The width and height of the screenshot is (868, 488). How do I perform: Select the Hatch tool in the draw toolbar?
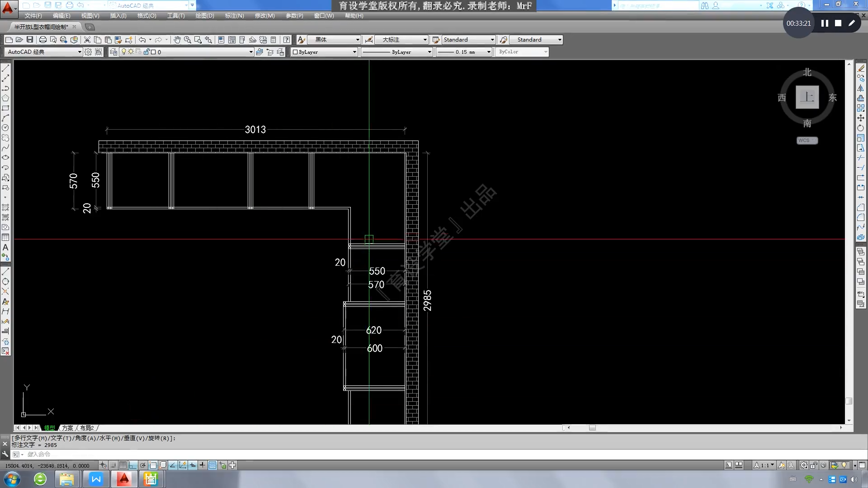pos(5,207)
